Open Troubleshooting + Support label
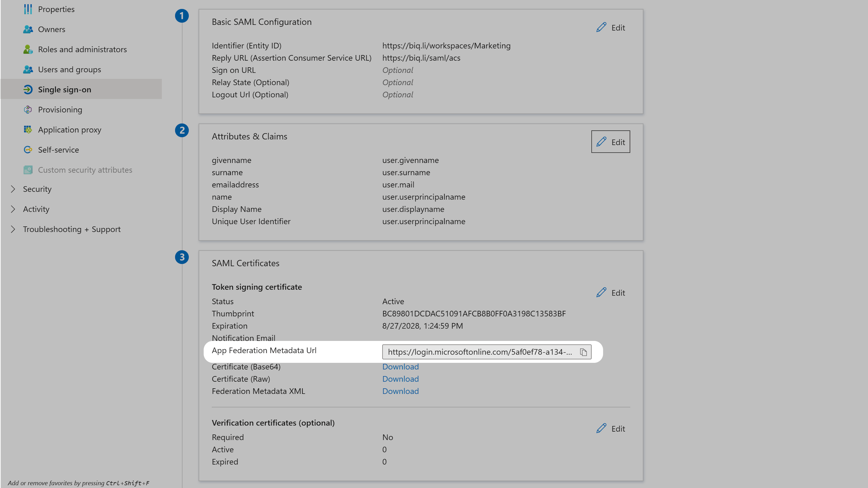 tap(72, 229)
